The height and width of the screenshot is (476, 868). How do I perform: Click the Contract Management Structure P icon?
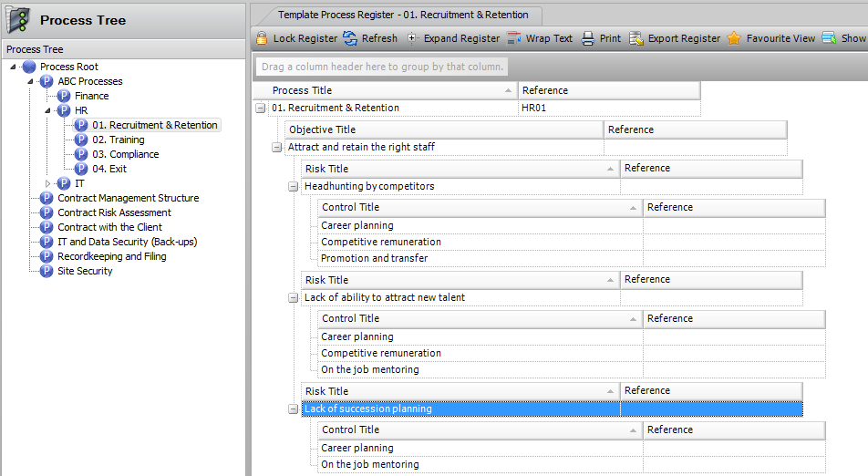click(x=46, y=198)
